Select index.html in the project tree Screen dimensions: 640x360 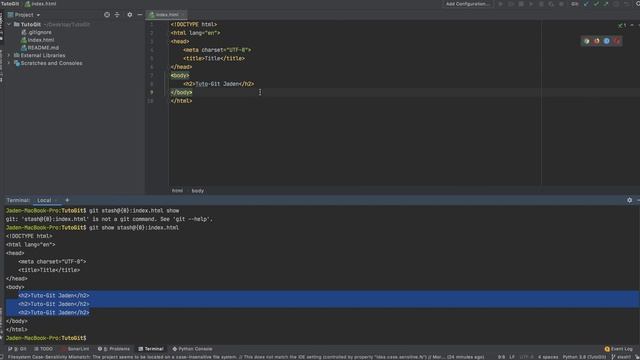pos(37,40)
